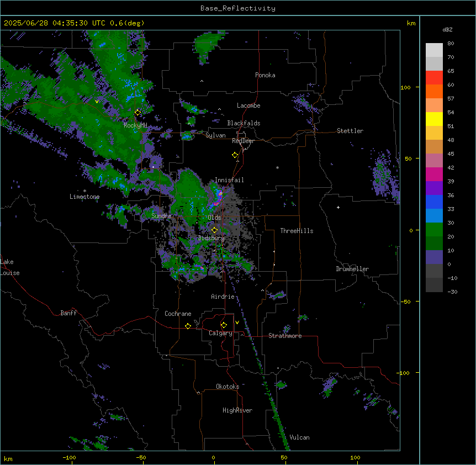This screenshot has height=465, width=476.
Task: Click the ThreeHills label
Action: pos(297,231)
